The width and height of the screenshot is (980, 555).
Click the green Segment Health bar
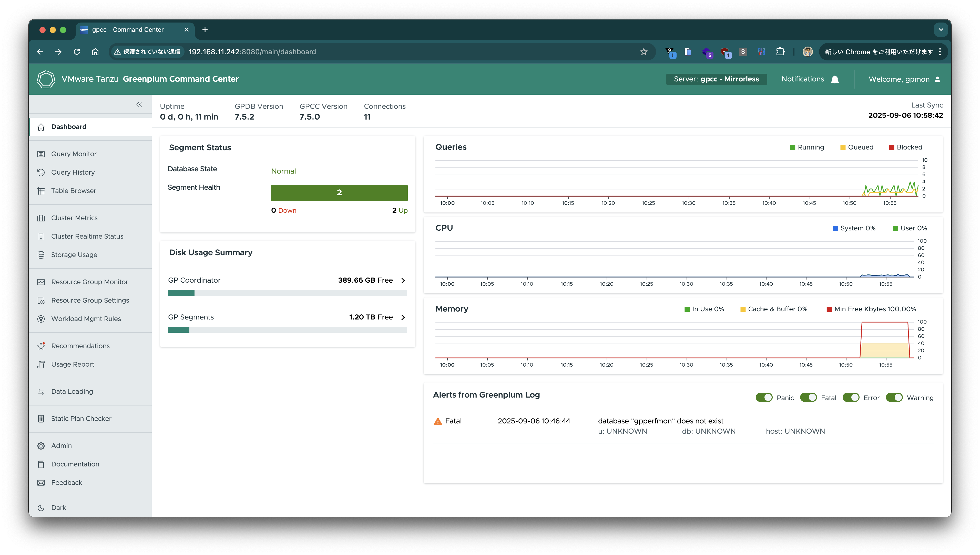coord(339,193)
